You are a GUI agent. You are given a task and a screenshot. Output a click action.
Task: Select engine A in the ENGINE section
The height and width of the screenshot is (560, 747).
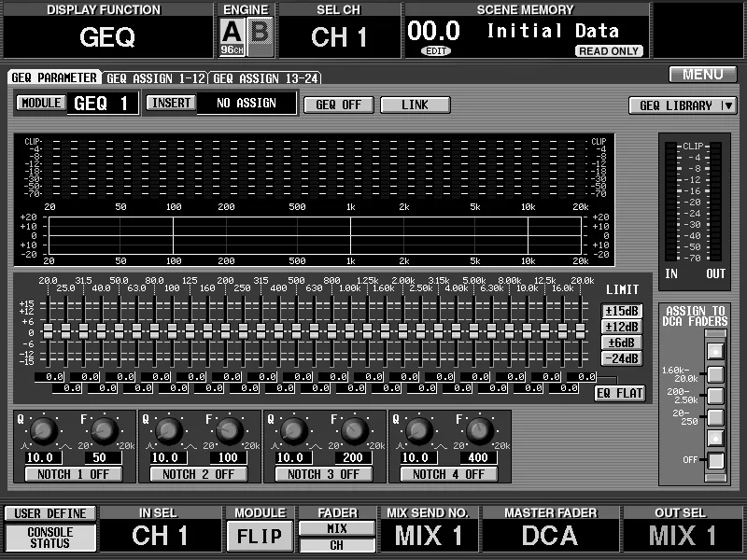click(232, 36)
